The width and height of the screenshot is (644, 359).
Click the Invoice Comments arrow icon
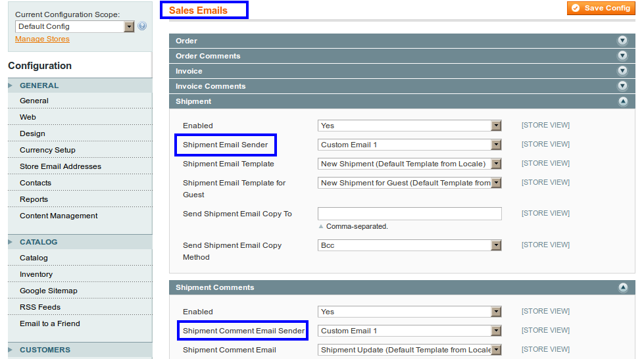(x=623, y=86)
